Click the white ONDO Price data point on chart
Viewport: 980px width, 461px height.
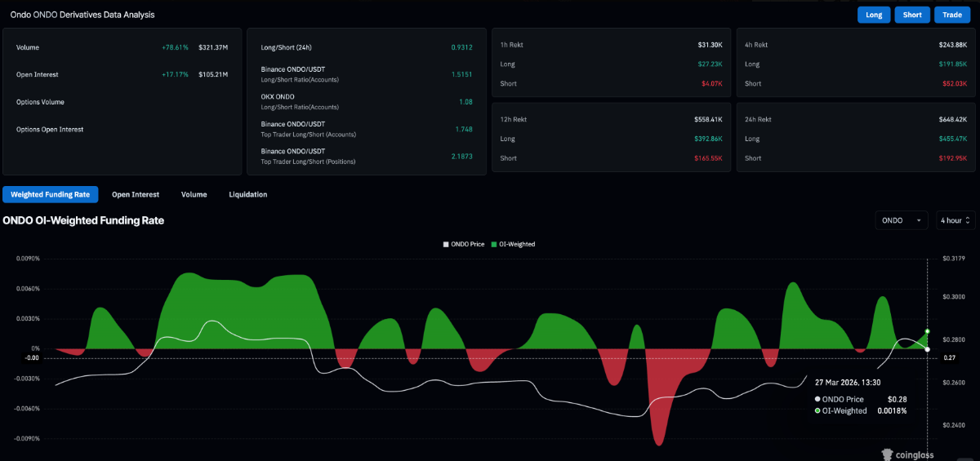(x=927, y=349)
